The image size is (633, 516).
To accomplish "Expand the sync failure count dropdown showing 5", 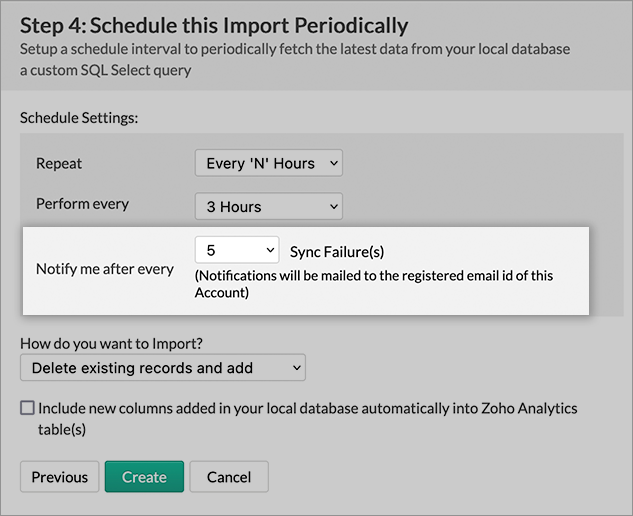I will (x=236, y=250).
